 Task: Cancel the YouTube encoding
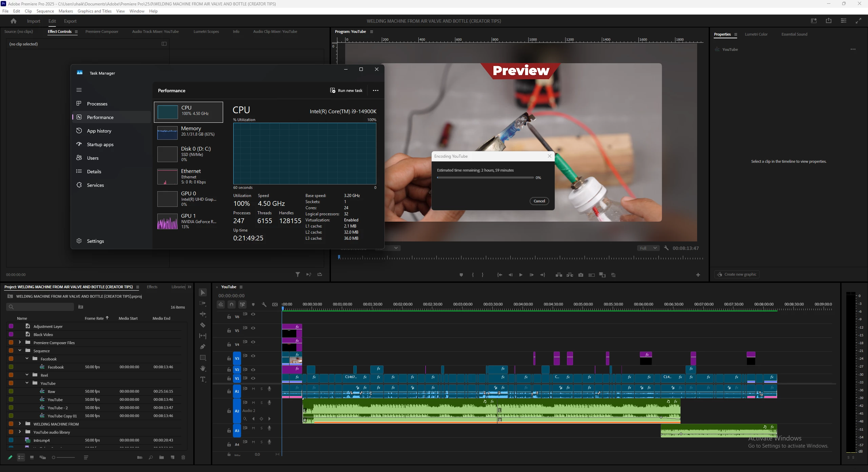(x=539, y=201)
